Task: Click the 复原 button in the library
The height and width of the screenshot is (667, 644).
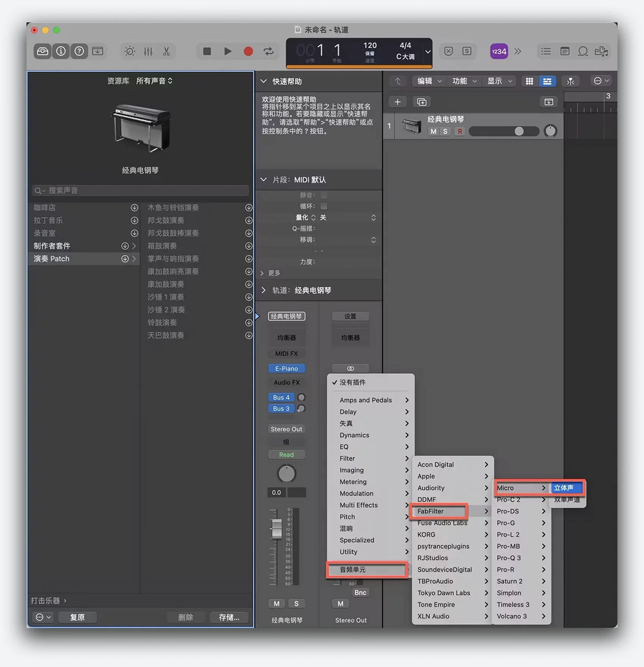Action: tap(77, 617)
